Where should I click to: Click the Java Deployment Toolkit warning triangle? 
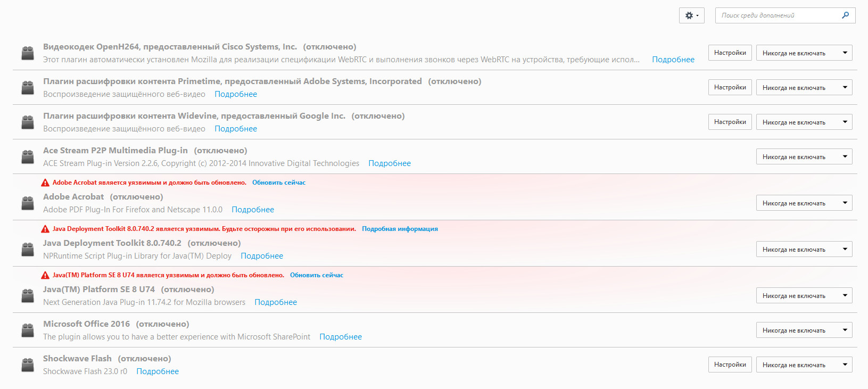pyautogui.click(x=45, y=229)
